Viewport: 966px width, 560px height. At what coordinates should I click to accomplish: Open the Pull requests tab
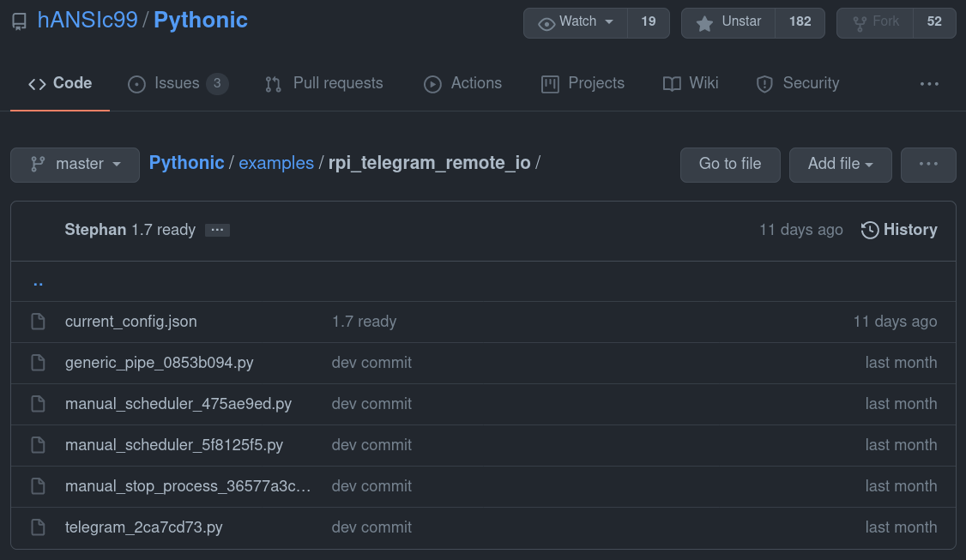[x=323, y=83]
